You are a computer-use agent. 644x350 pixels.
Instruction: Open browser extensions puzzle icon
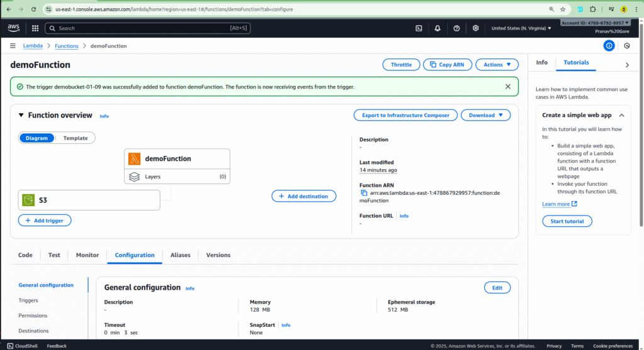point(592,9)
